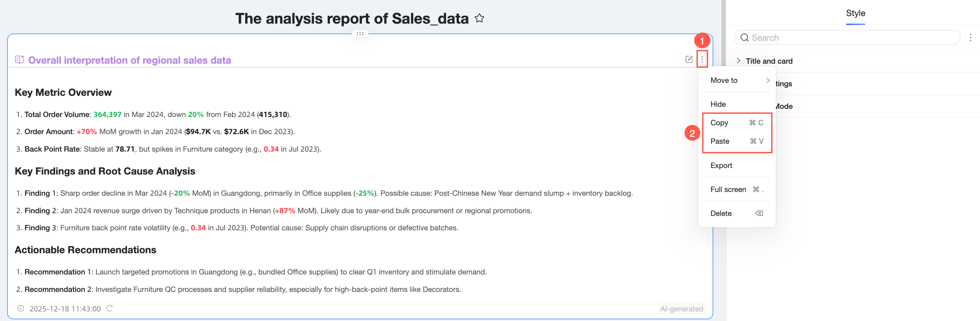Select Delete from the context menu

(x=721, y=213)
